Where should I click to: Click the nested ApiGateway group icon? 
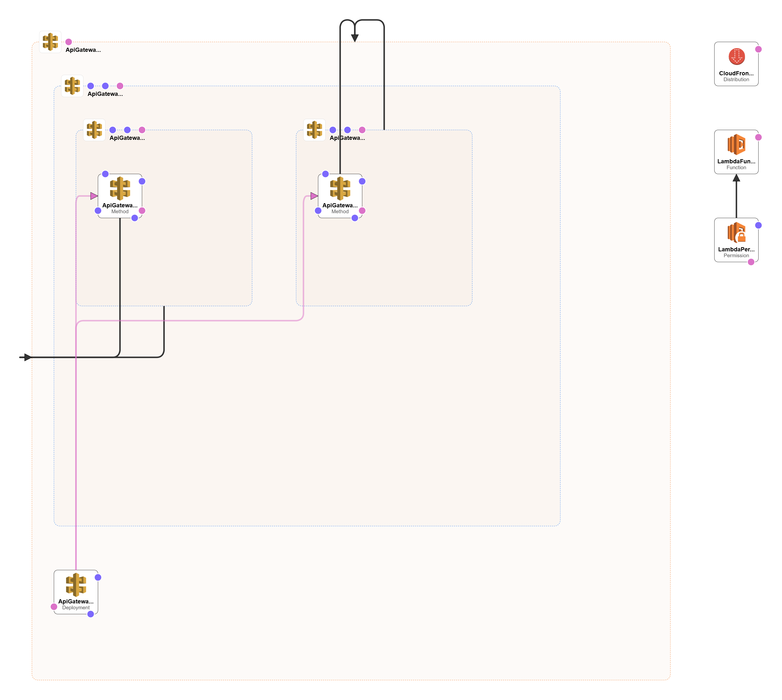(x=72, y=86)
